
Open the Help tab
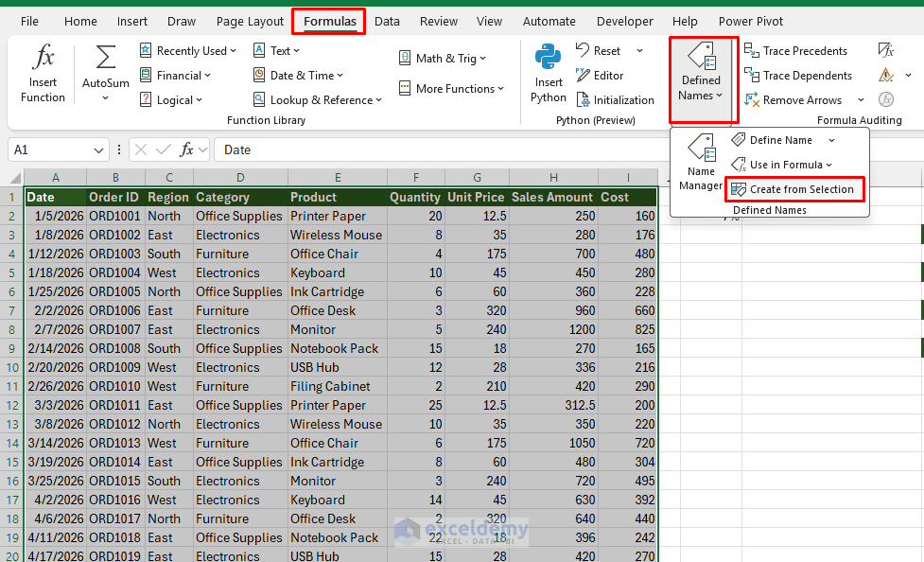pyautogui.click(x=685, y=21)
